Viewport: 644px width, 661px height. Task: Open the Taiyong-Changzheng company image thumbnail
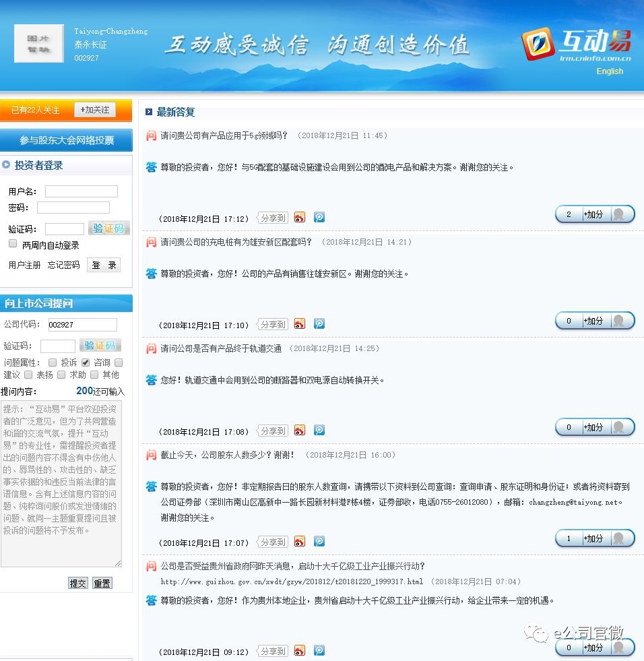coord(39,43)
